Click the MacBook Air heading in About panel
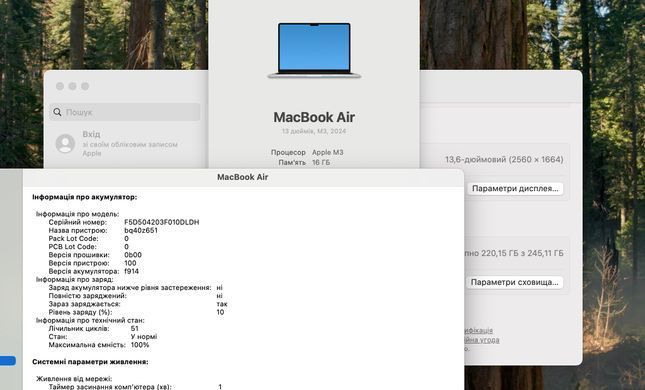The height and width of the screenshot is (390, 645). (x=314, y=117)
